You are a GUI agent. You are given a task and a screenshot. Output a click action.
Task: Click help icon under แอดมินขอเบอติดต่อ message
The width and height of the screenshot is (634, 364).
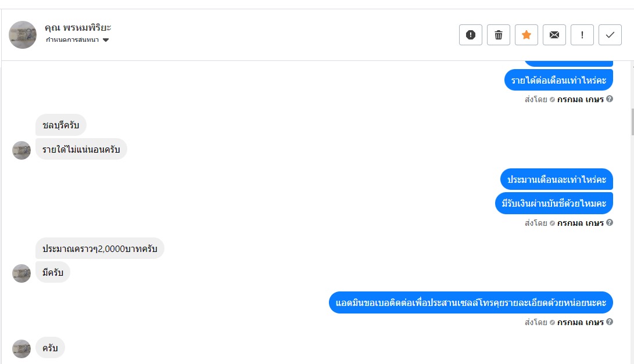click(x=610, y=322)
